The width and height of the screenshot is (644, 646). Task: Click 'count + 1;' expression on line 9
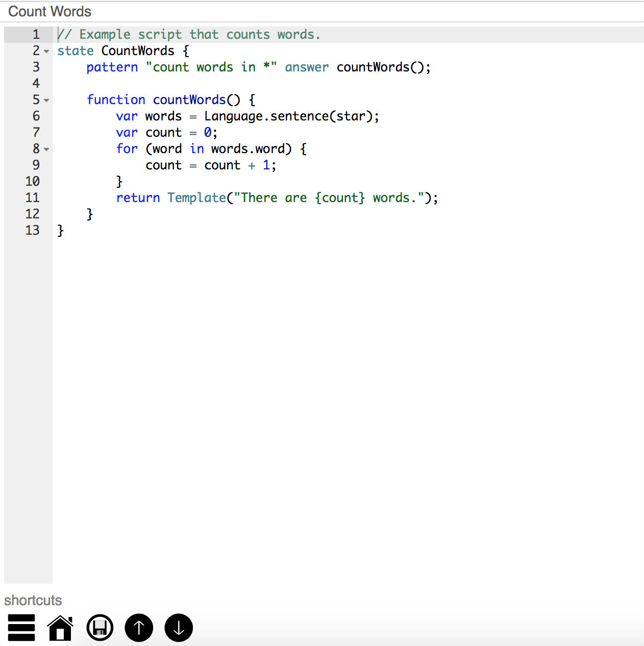[x=240, y=165]
